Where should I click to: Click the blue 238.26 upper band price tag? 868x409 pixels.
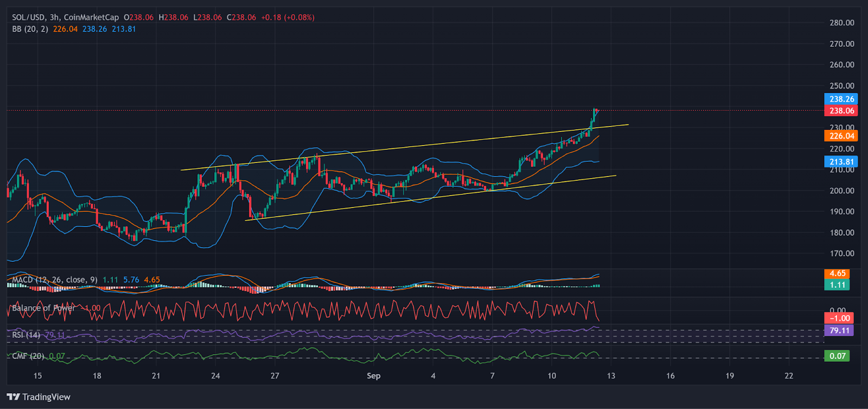[841, 99]
